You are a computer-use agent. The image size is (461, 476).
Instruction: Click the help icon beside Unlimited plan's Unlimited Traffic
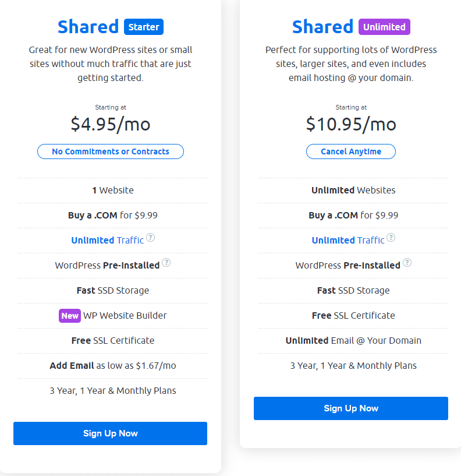click(391, 237)
